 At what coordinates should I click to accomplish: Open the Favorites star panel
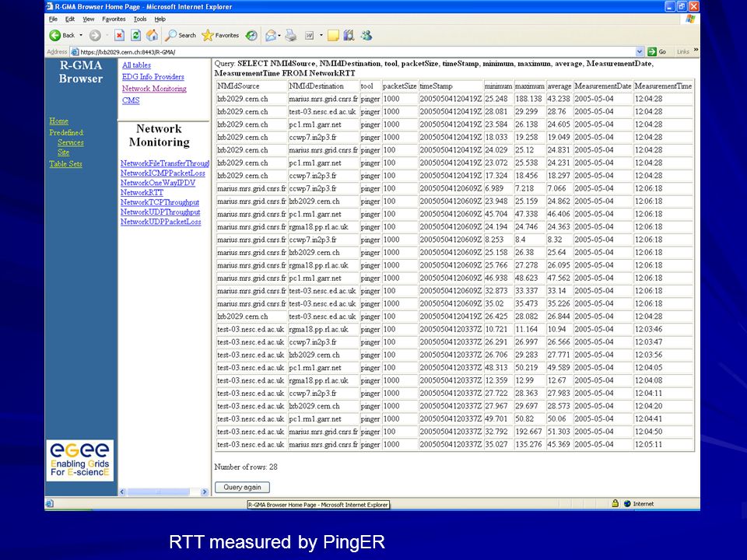pos(220,35)
